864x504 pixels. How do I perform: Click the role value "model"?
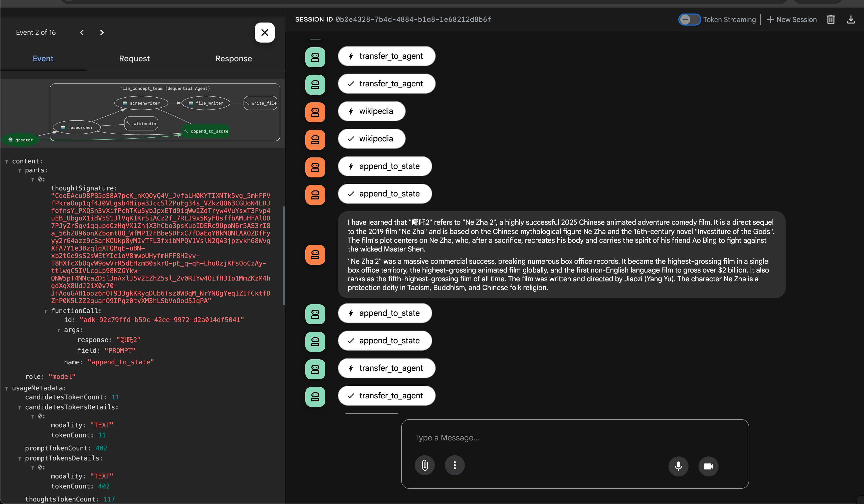pos(62,377)
